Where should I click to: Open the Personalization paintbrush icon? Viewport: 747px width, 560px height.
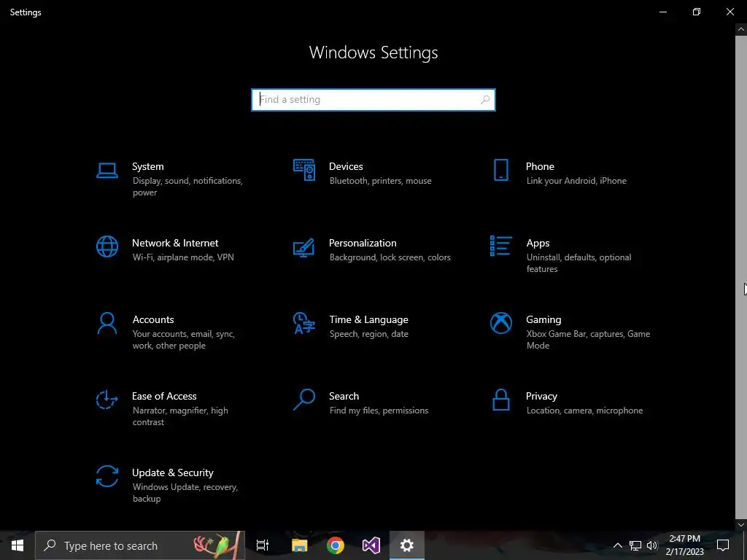304,248
